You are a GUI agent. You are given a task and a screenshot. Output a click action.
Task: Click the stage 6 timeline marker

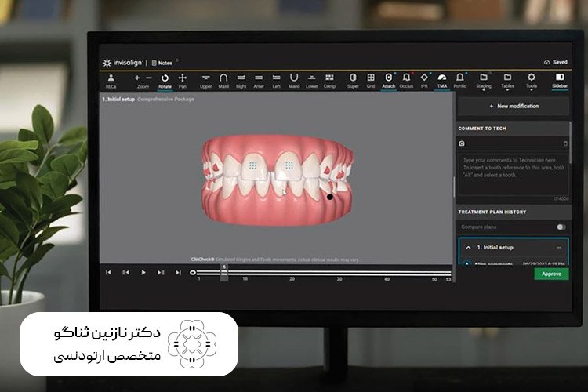(224, 273)
